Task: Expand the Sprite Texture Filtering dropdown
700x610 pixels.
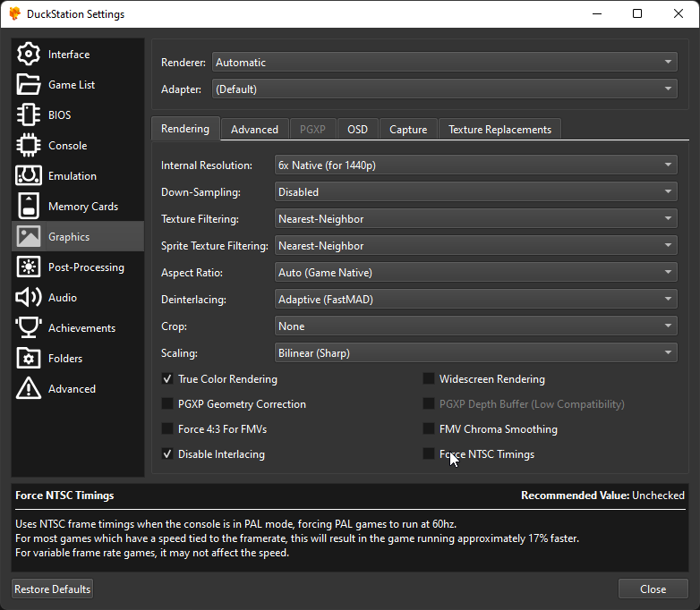Action: coord(476,245)
